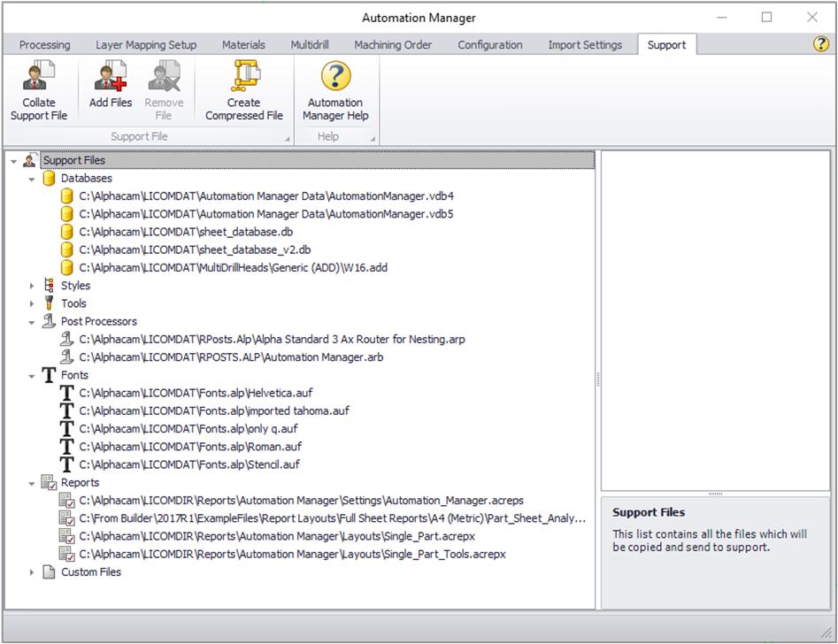Select the Post Processors label
The image size is (838, 644).
pyautogui.click(x=99, y=321)
